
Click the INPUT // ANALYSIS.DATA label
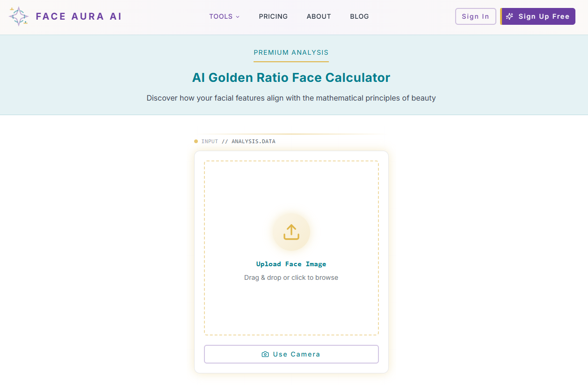click(238, 141)
